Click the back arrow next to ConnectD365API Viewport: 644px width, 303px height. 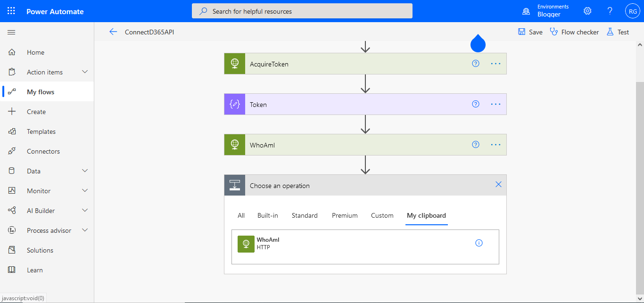(113, 32)
